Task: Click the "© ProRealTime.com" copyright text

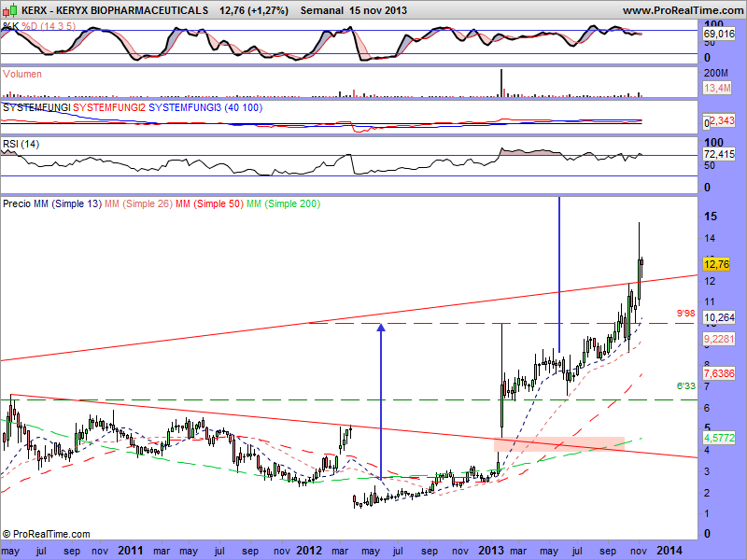Action: coord(46,534)
